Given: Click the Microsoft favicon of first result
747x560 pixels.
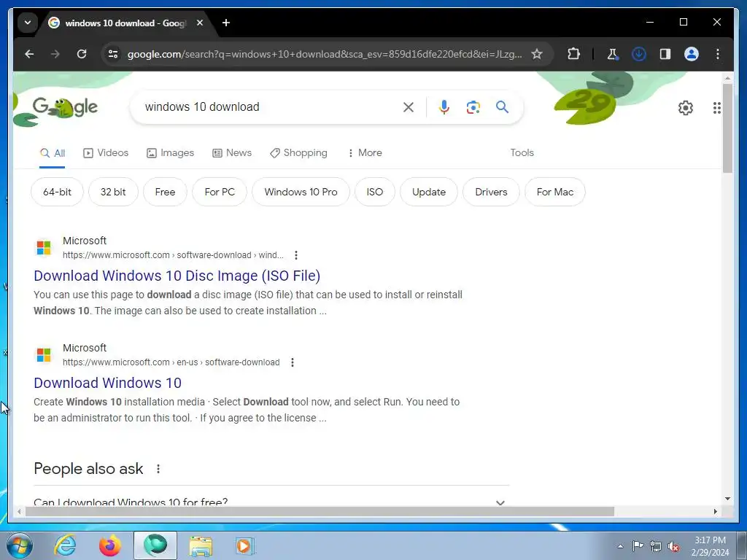Looking at the screenshot, I should click(44, 248).
